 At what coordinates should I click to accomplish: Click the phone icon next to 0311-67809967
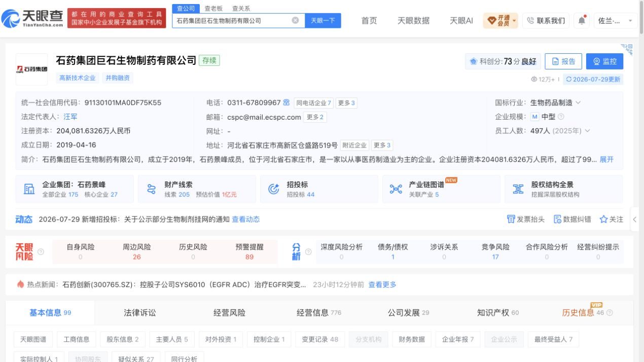pyautogui.click(x=287, y=102)
